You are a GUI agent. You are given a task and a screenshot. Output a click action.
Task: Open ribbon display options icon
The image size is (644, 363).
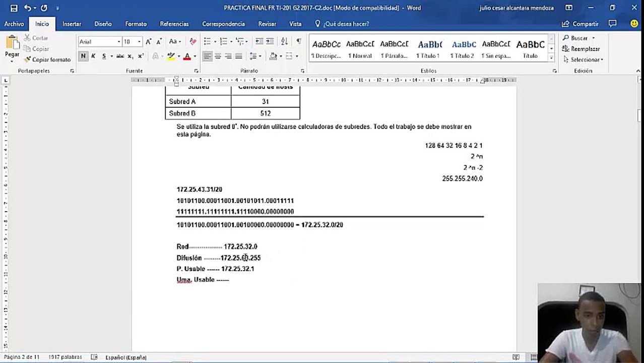pyautogui.click(x=569, y=8)
